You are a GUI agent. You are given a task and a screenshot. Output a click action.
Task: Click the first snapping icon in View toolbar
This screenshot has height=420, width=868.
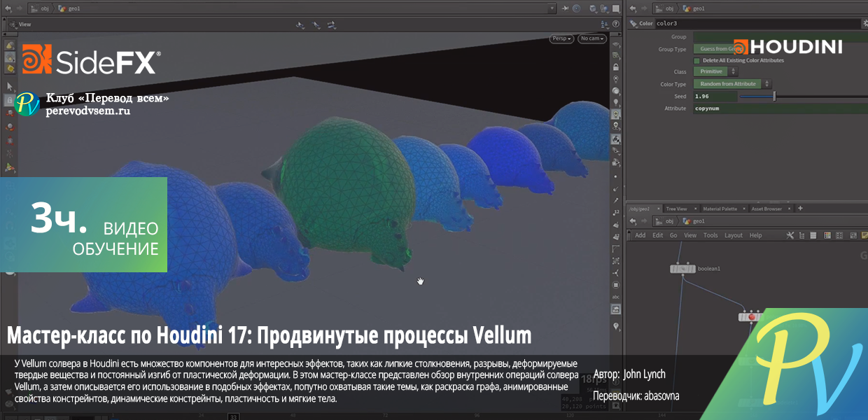300,24
